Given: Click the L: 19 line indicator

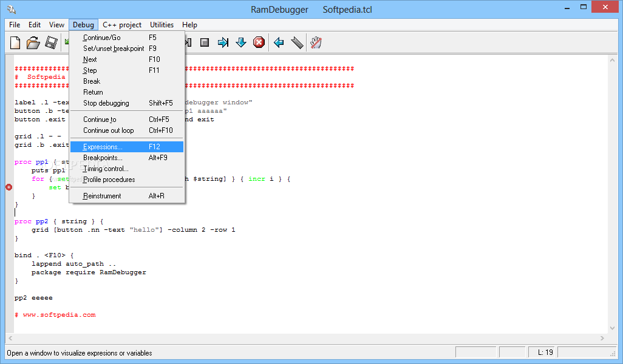Looking at the screenshot, I should click(x=542, y=352).
